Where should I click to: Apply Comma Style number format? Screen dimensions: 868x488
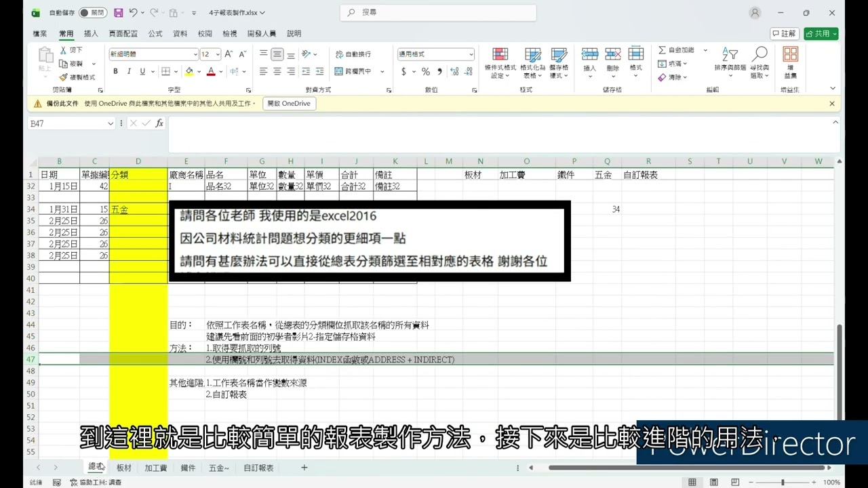(x=439, y=71)
